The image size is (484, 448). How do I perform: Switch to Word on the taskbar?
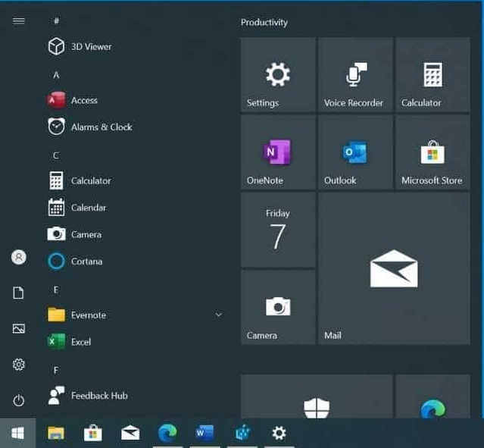pos(205,433)
